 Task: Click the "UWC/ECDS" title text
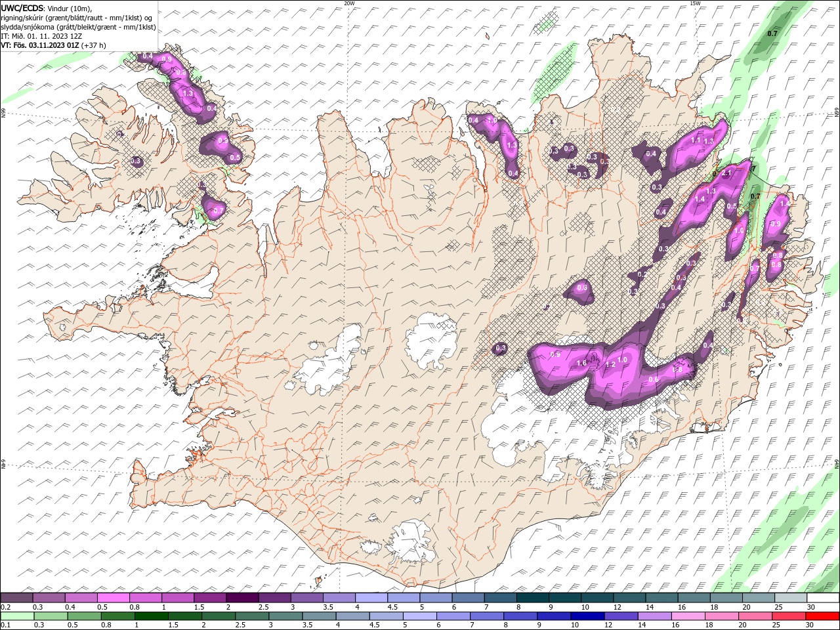coord(22,8)
